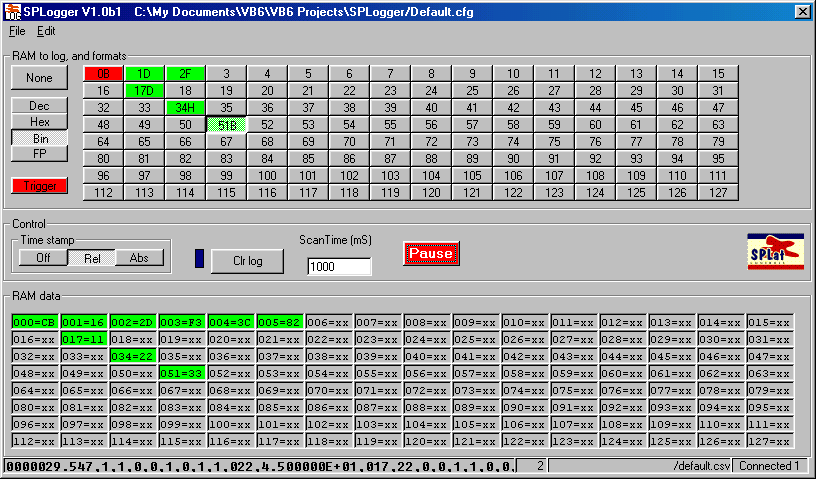This screenshot has width=816, height=479.
Task: Choose the Bin format option
Action: (40, 138)
